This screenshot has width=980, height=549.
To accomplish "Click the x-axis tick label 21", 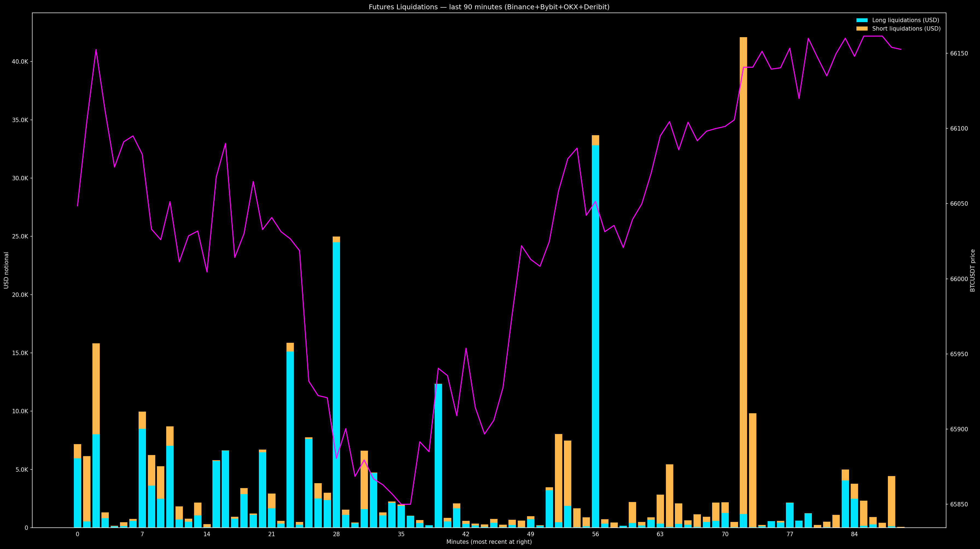I will (272, 534).
